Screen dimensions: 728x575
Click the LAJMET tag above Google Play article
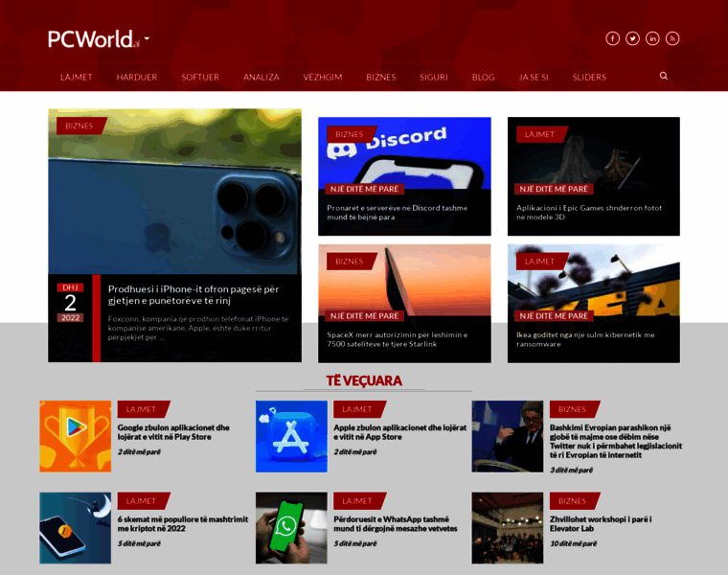[x=144, y=409]
